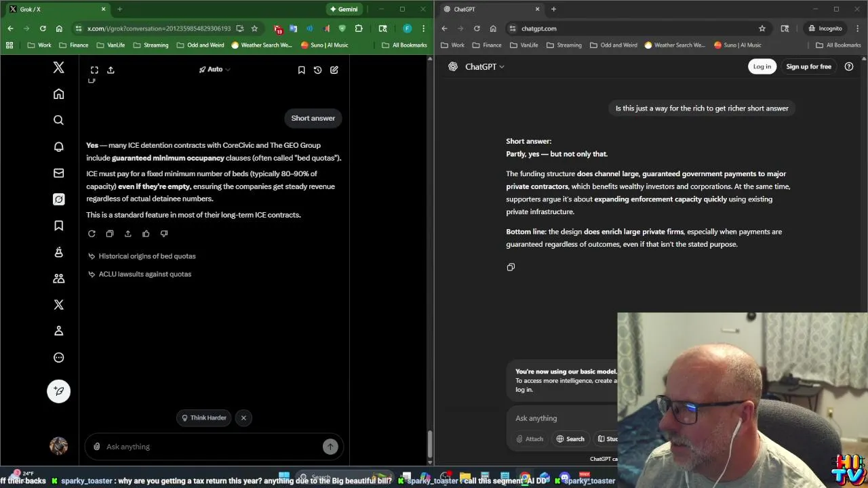
Task: Open Chrome profile avatar in Grok window
Action: pyautogui.click(x=407, y=28)
